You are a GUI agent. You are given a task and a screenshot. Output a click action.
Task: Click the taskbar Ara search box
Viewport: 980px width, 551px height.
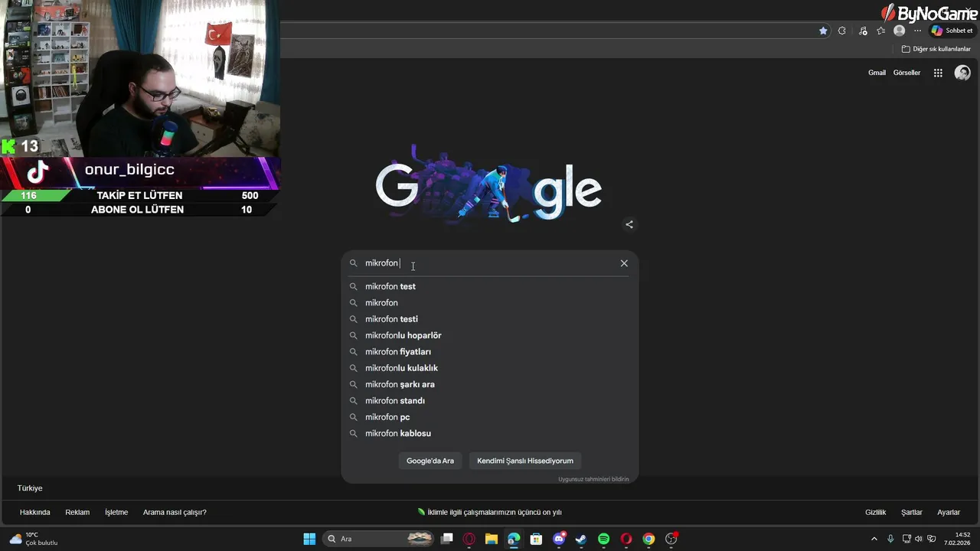point(379,539)
